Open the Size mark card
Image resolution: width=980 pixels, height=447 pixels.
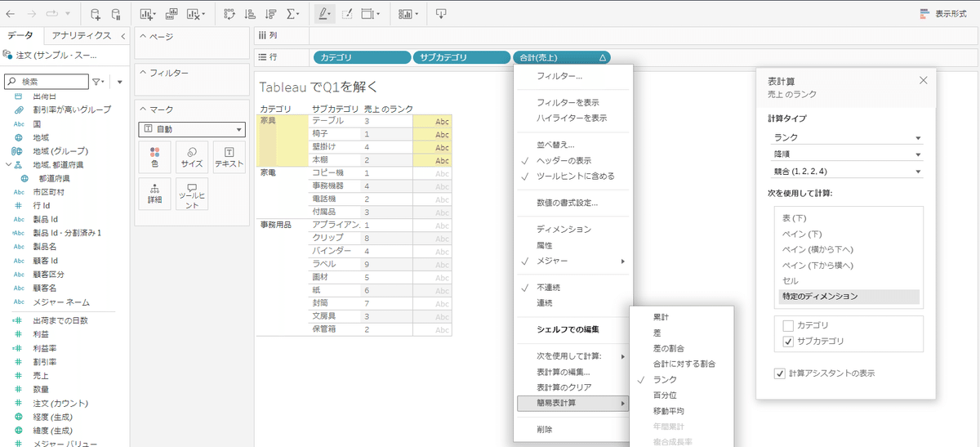coord(192,157)
